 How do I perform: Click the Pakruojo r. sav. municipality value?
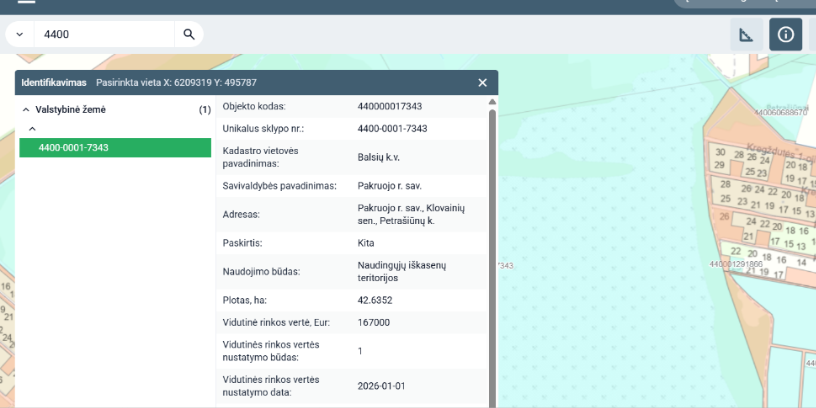(x=389, y=186)
